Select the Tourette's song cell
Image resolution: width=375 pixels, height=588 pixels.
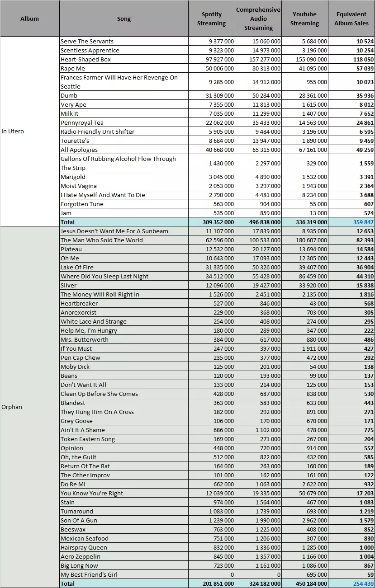124,141
